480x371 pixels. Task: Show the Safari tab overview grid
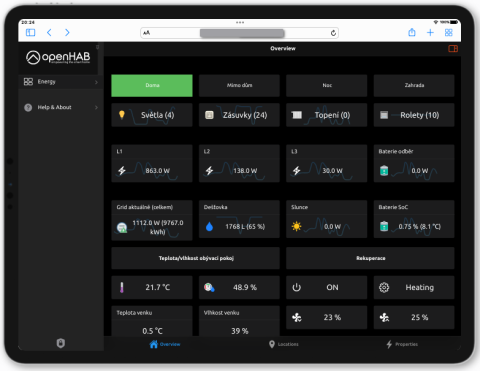click(449, 32)
